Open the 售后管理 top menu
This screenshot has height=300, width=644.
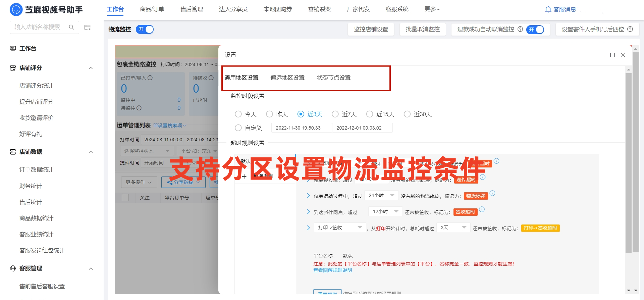tap(192, 9)
